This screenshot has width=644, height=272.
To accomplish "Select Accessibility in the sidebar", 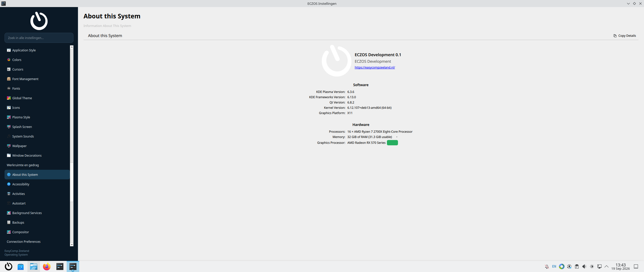I will [37, 184].
